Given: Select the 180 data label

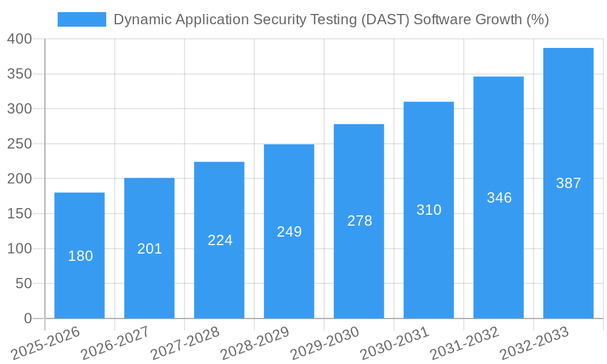Looking at the screenshot, I should [x=80, y=256].
